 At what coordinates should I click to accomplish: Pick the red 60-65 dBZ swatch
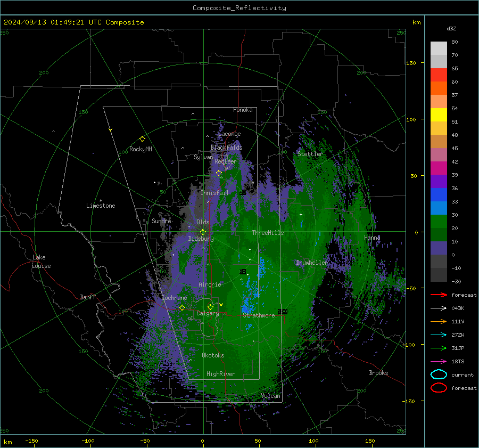[x=439, y=75]
